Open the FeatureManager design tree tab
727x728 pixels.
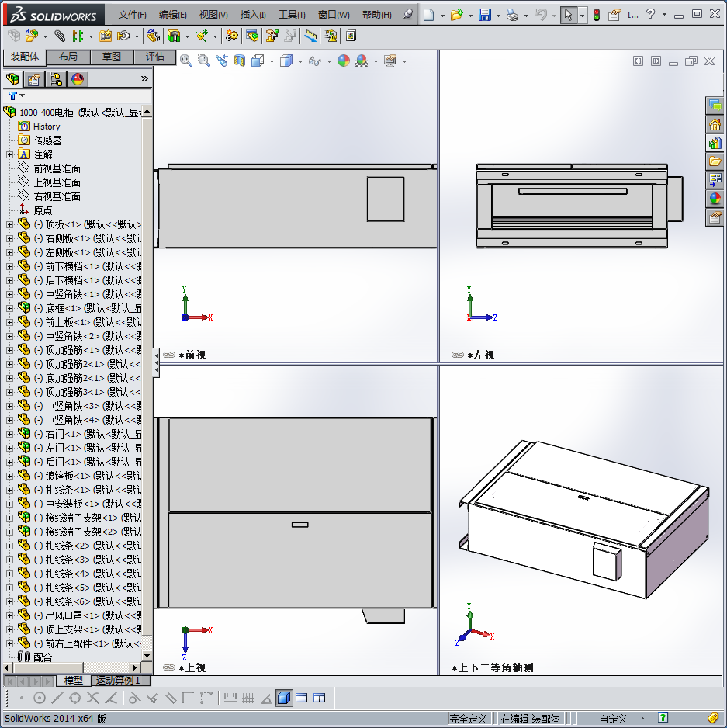tap(13, 79)
